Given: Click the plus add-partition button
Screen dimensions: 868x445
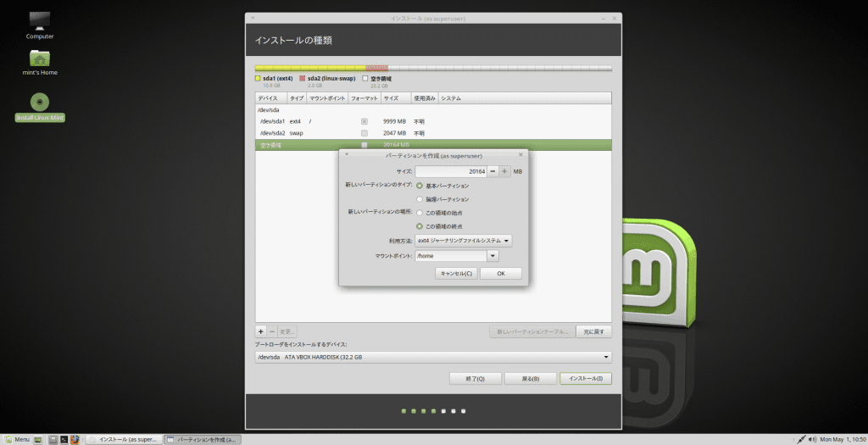Looking at the screenshot, I should click(261, 331).
